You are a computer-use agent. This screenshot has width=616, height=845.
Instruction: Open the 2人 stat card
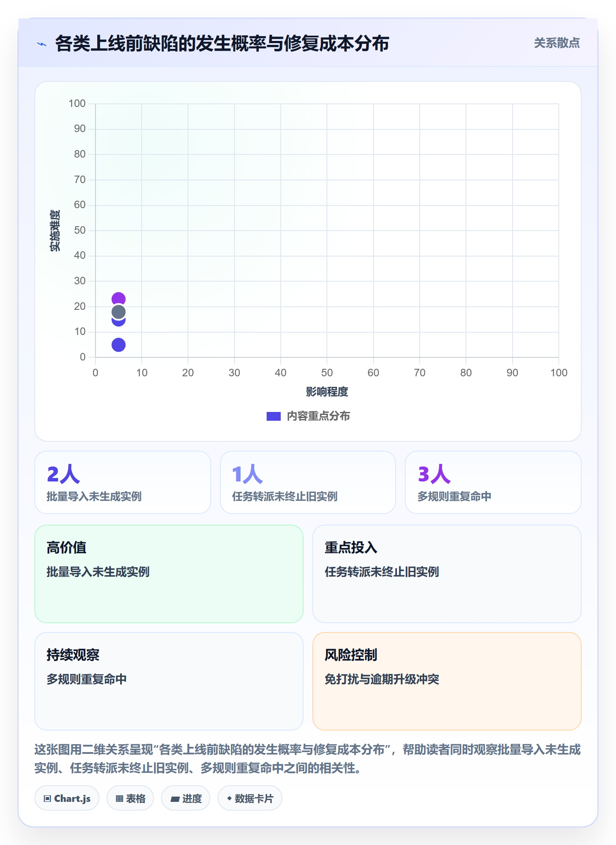(x=123, y=482)
